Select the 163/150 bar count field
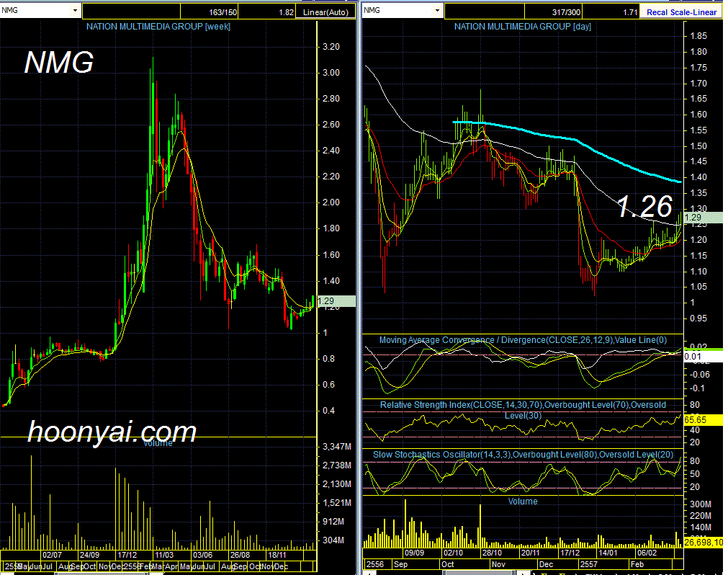 pyautogui.click(x=209, y=12)
